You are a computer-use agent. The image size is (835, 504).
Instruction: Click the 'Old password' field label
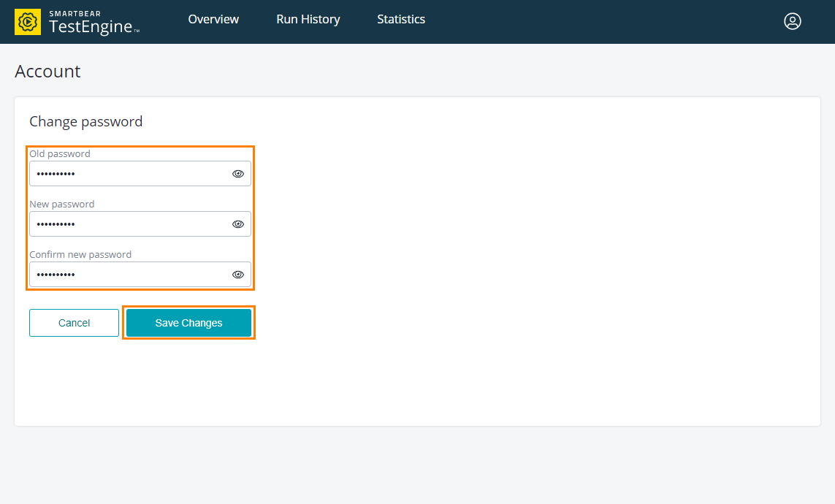pos(60,154)
